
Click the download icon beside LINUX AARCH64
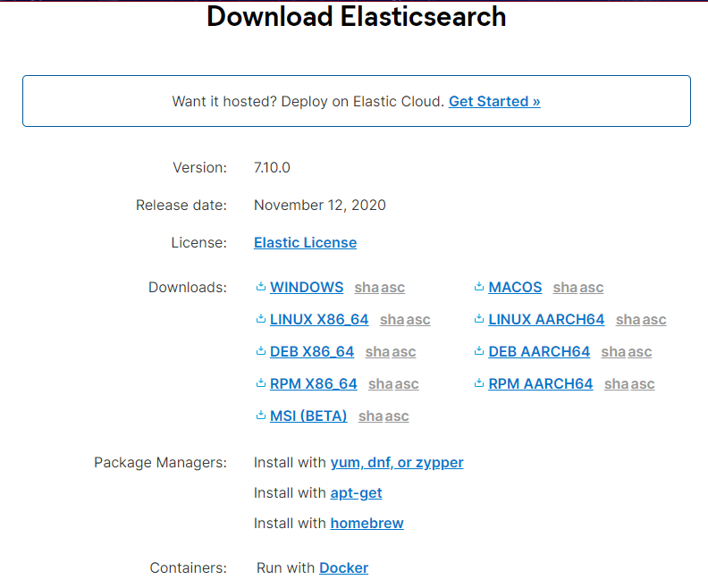(x=479, y=319)
